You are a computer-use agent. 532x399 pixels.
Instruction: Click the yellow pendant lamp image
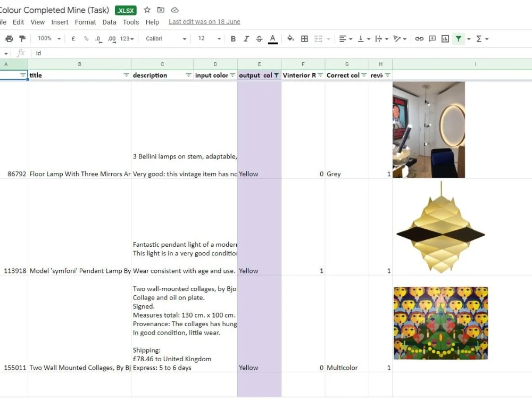[x=440, y=227]
